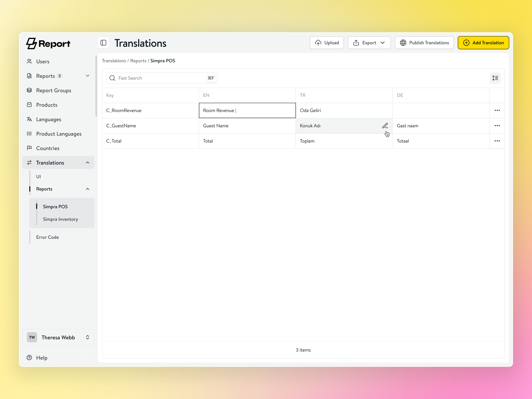Image resolution: width=532 pixels, height=399 pixels.
Task: Open the Languages section via its icon
Action: click(29, 119)
